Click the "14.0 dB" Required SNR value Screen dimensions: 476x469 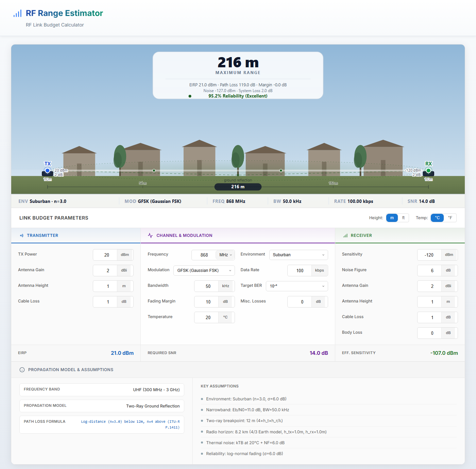[x=319, y=353]
